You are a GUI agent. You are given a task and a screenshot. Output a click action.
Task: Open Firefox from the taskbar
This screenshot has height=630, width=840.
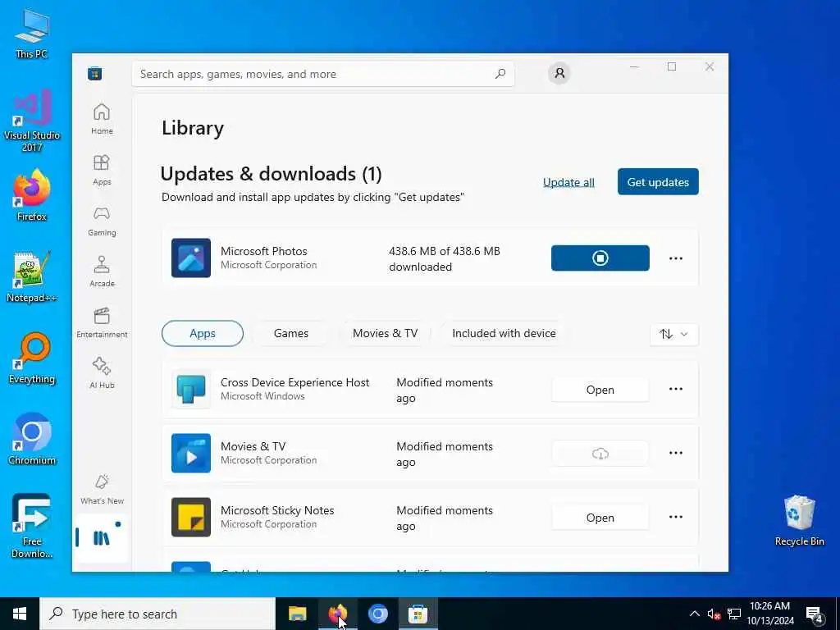[337, 614]
